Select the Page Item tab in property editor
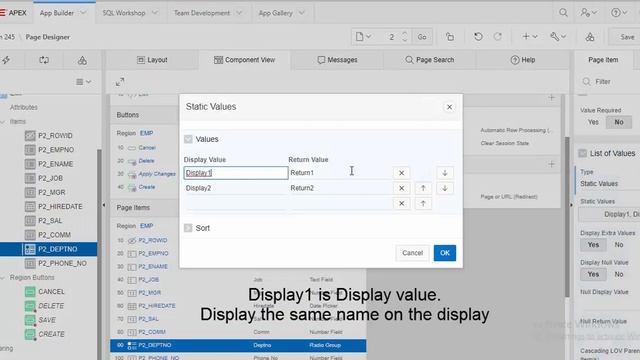This screenshot has height=360, width=640. 603,60
